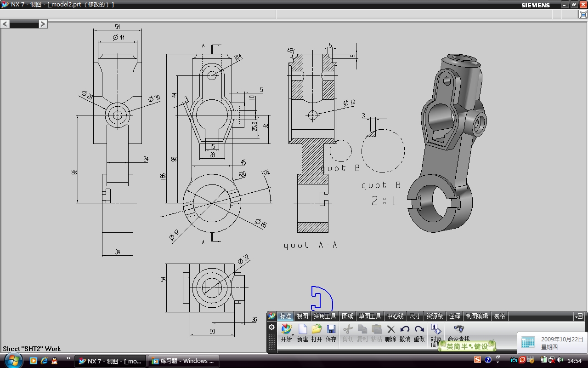
Task: Click the disconnected network tray icon
Action: tap(551, 360)
